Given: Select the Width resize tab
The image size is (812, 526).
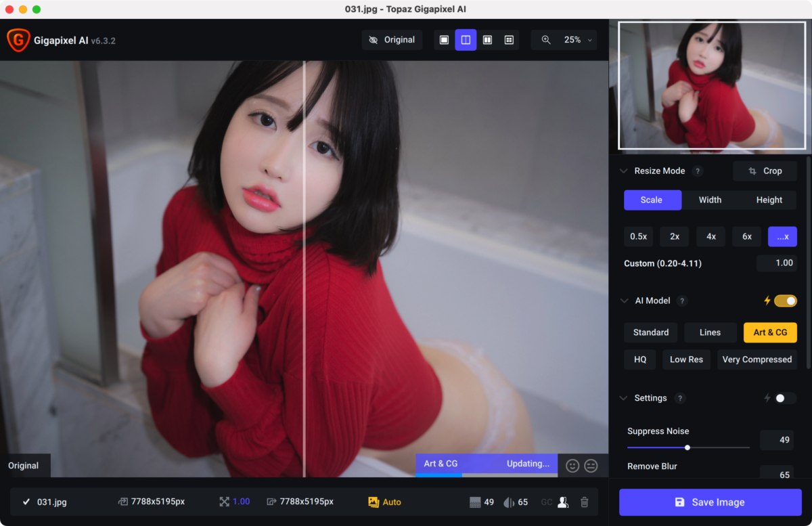Looking at the screenshot, I should point(710,200).
